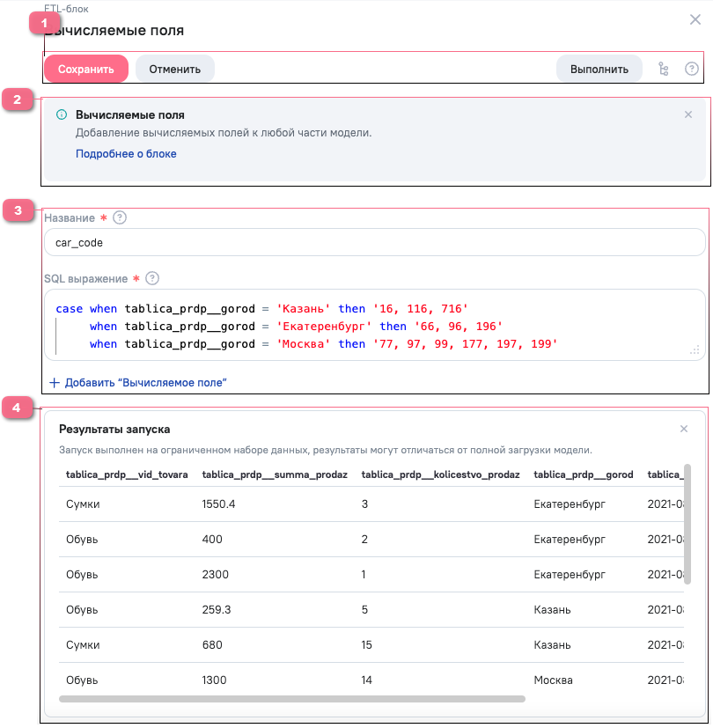
Task: Click the info icon in the description banner
Action: (62, 114)
